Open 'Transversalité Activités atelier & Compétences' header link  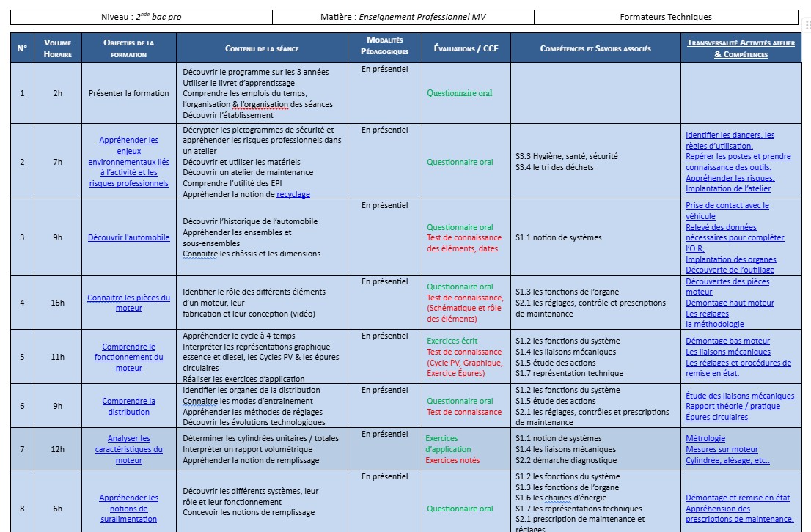pos(741,48)
